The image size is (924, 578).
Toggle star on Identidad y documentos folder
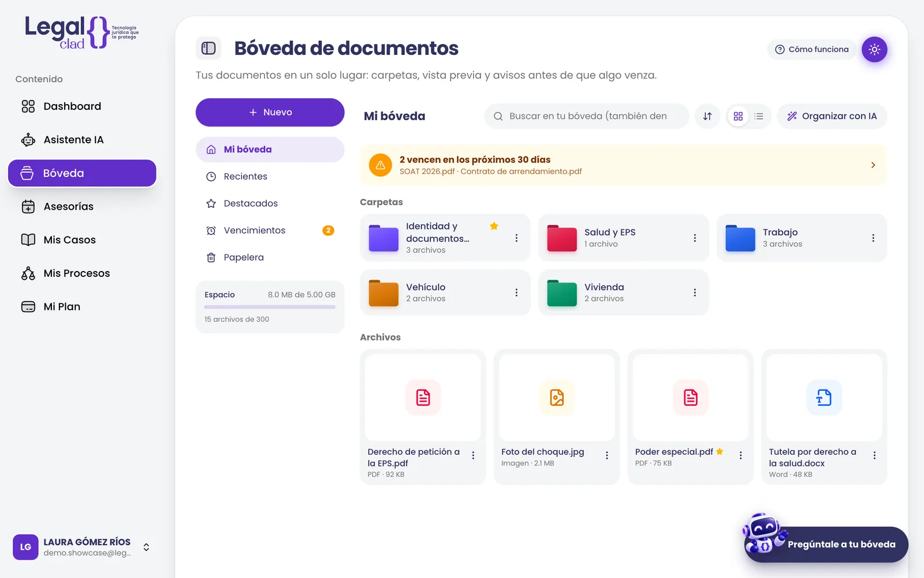(x=494, y=226)
